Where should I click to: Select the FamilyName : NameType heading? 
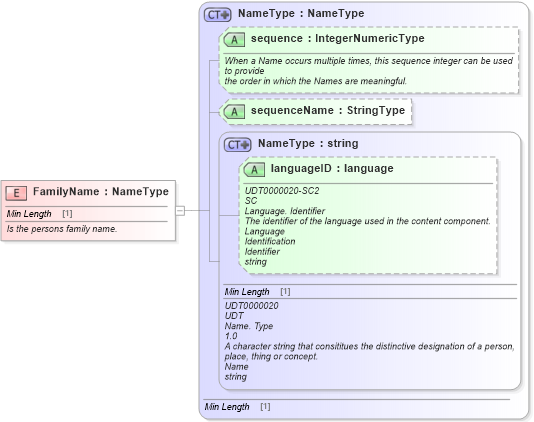(101, 191)
